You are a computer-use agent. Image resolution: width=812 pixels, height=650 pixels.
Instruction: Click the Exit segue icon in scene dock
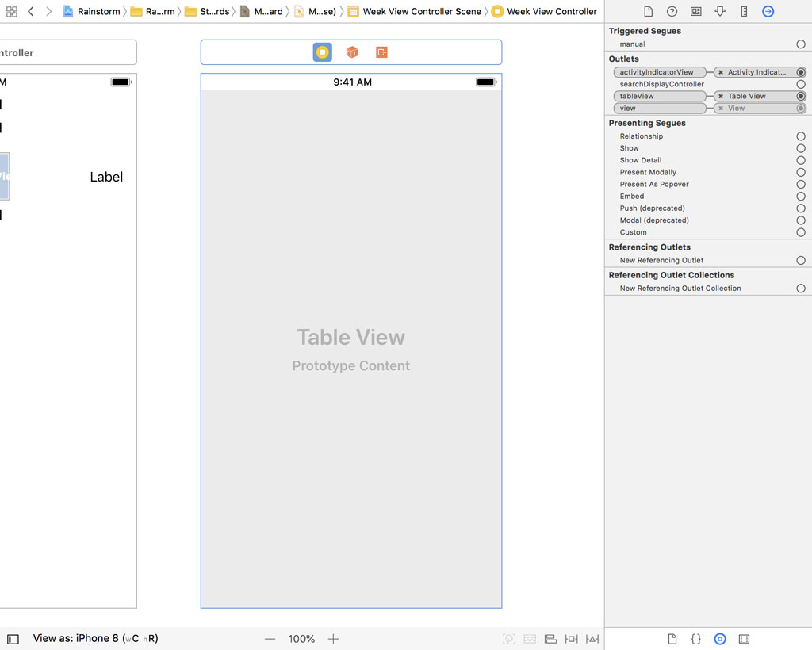(381, 51)
